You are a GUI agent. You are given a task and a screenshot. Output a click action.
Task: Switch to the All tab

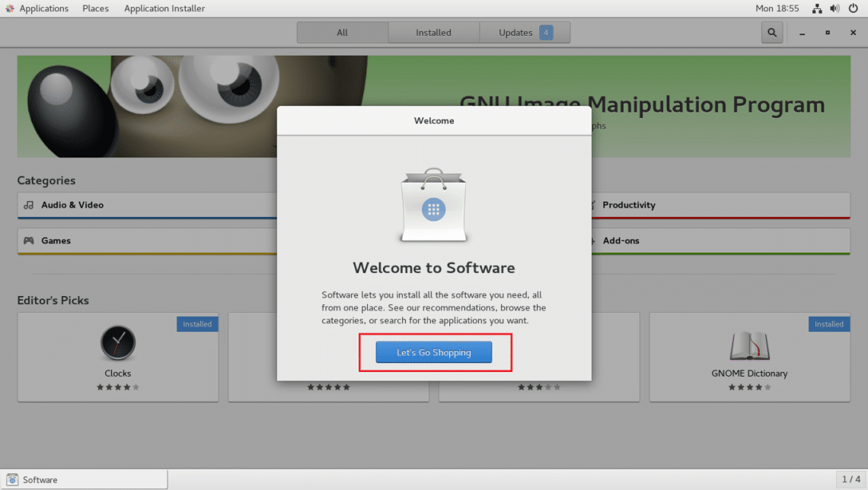coord(342,33)
